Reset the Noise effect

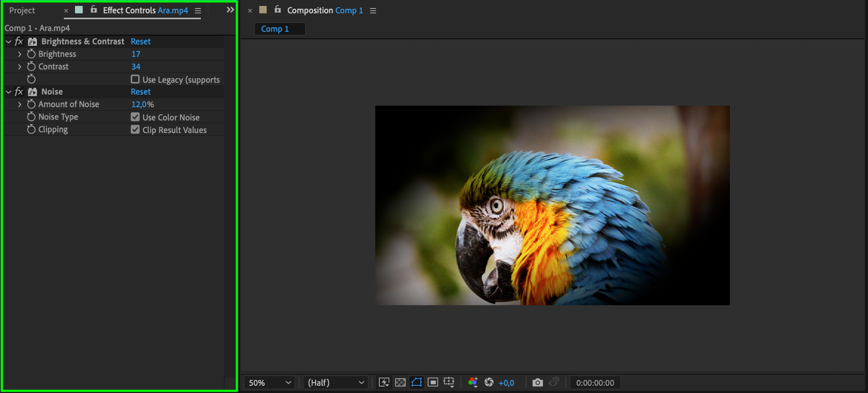(140, 92)
